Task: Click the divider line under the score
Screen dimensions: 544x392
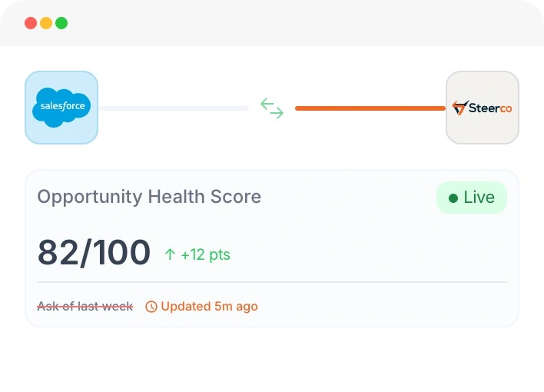Action: (272, 282)
